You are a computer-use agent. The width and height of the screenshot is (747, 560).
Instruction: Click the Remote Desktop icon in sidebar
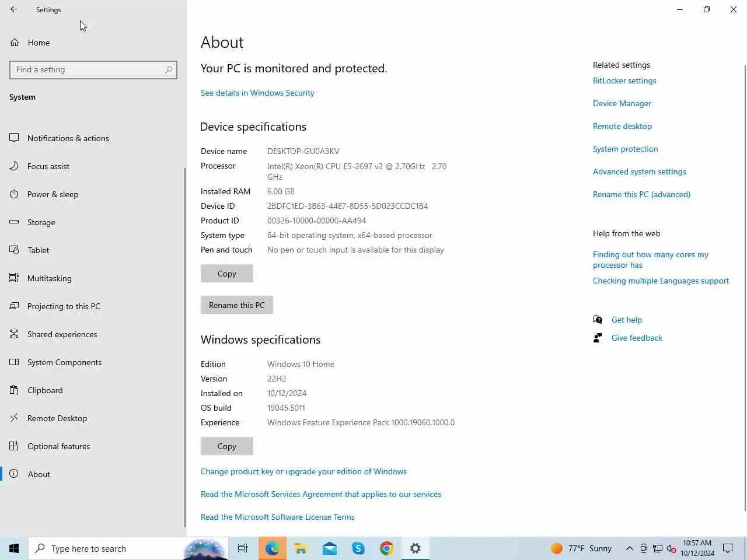click(x=15, y=418)
